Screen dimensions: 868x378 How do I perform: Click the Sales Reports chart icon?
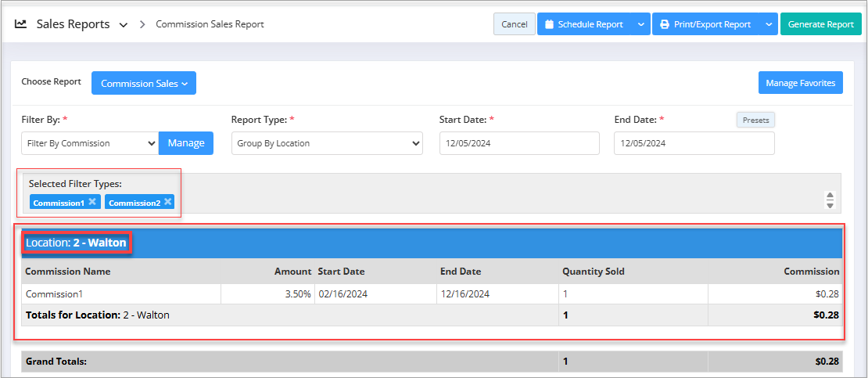[x=21, y=24]
